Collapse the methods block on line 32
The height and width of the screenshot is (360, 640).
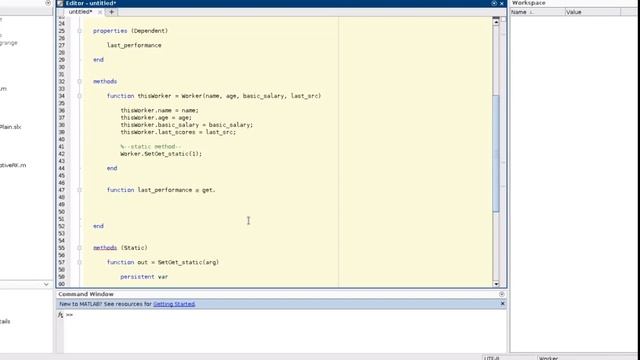point(80,82)
